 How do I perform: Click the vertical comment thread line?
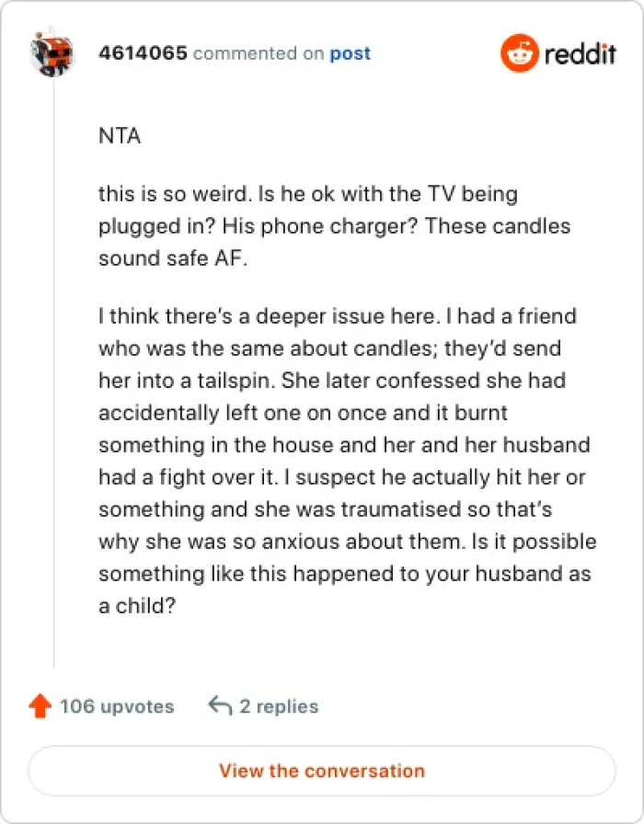click(x=53, y=368)
